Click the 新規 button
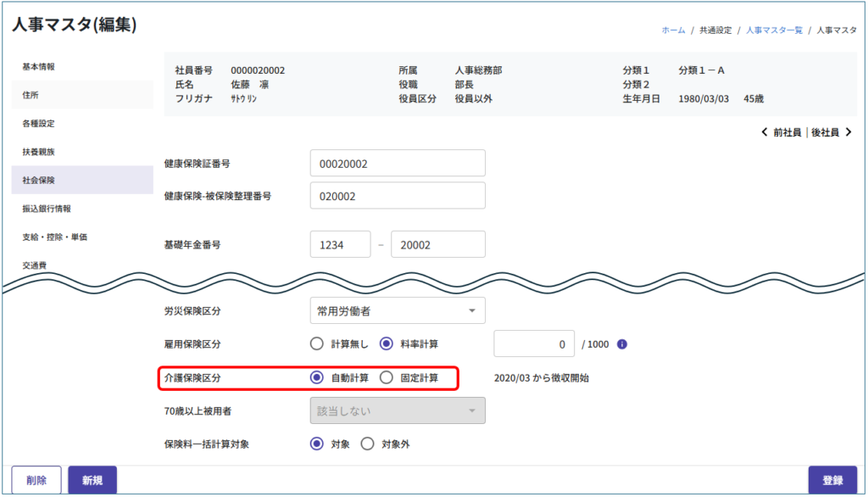The width and height of the screenshot is (868, 497). [92, 480]
